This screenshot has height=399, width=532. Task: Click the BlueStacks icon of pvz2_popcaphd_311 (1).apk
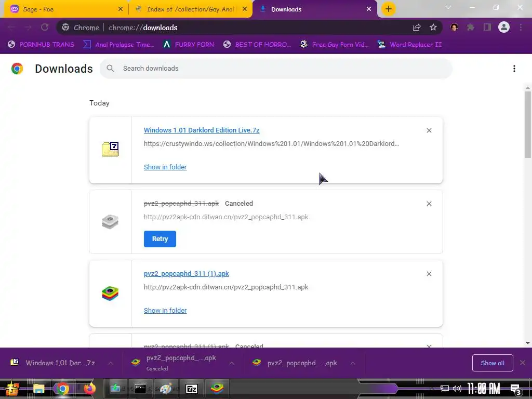click(x=110, y=294)
